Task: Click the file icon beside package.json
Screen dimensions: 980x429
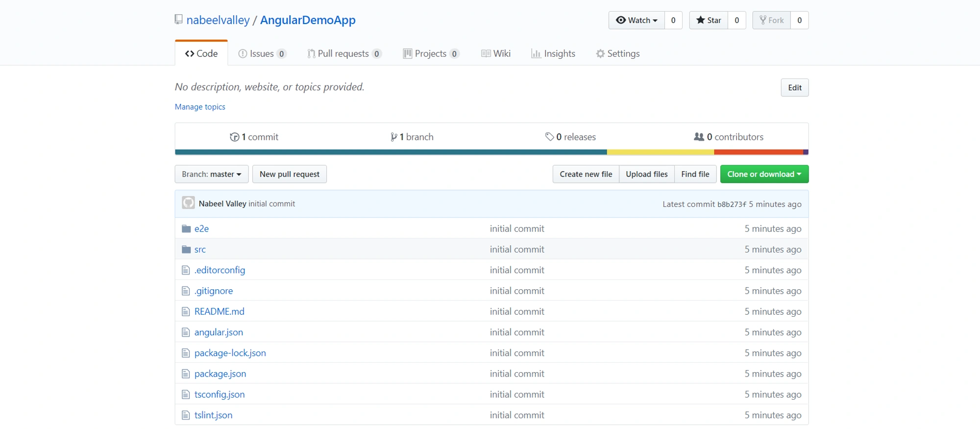Action: [186, 374]
